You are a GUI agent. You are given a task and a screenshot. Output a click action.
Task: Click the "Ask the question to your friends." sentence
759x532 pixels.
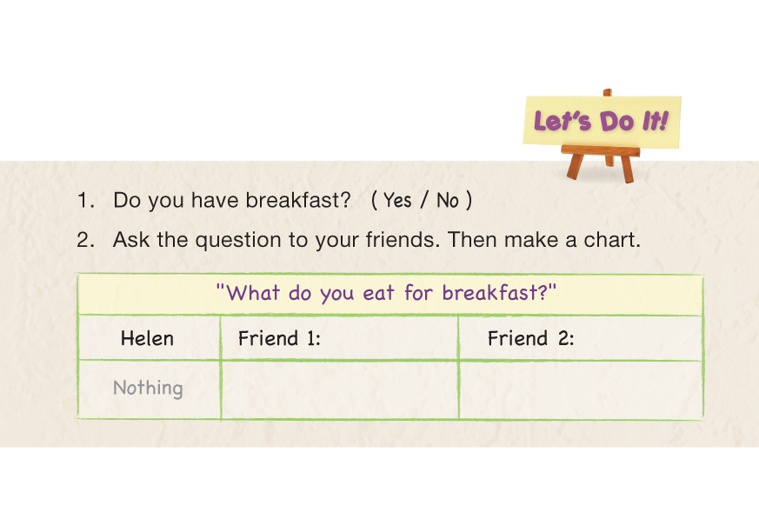coord(276,240)
